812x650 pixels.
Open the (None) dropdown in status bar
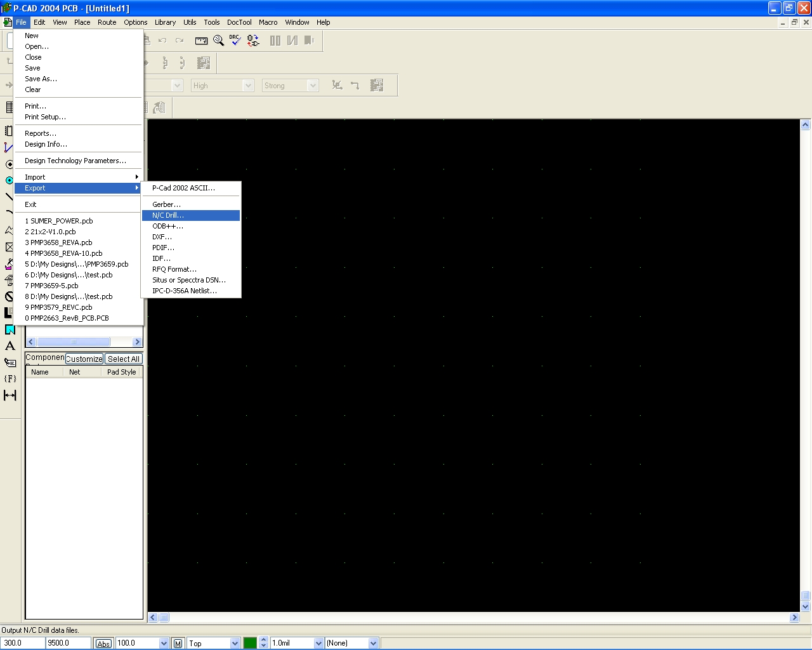(x=373, y=643)
